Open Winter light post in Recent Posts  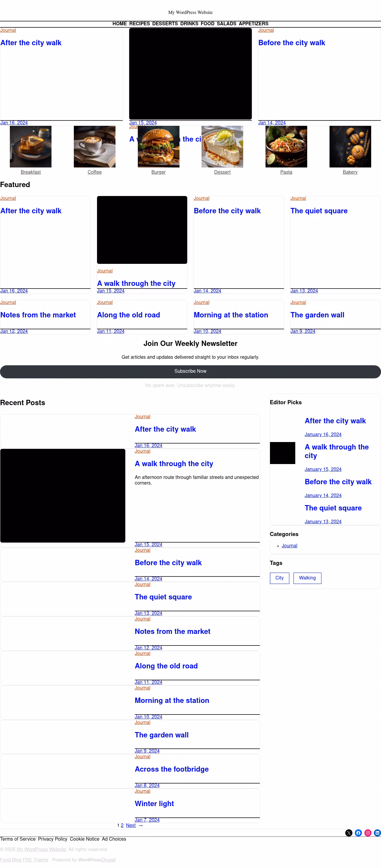[154, 804]
